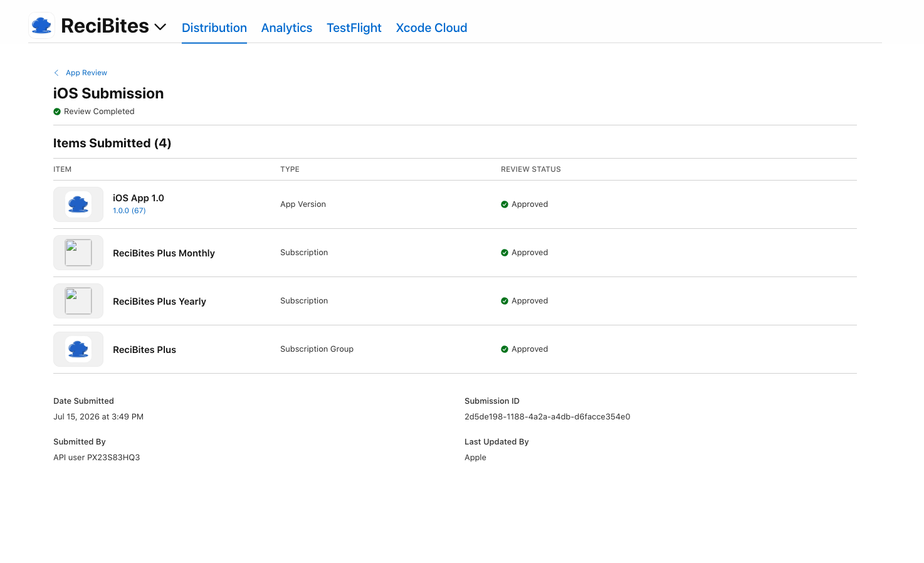The width and height of the screenshot is (924, 563).
Task: Click the TYPE column header
Action: (290, 169)
